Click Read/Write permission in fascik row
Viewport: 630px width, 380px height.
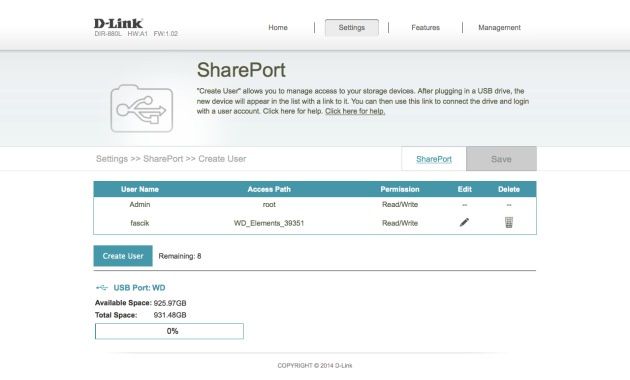coord(400,223)
